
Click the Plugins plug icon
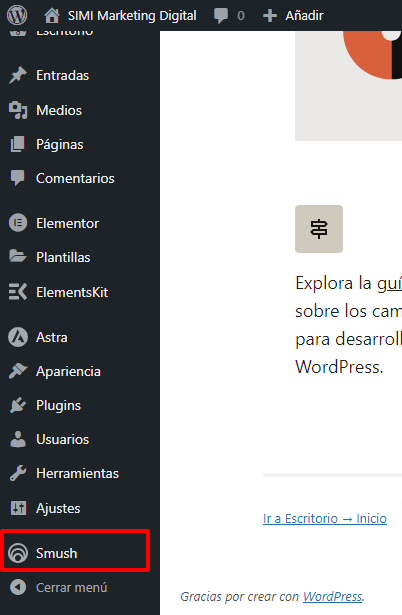[18, 405]
